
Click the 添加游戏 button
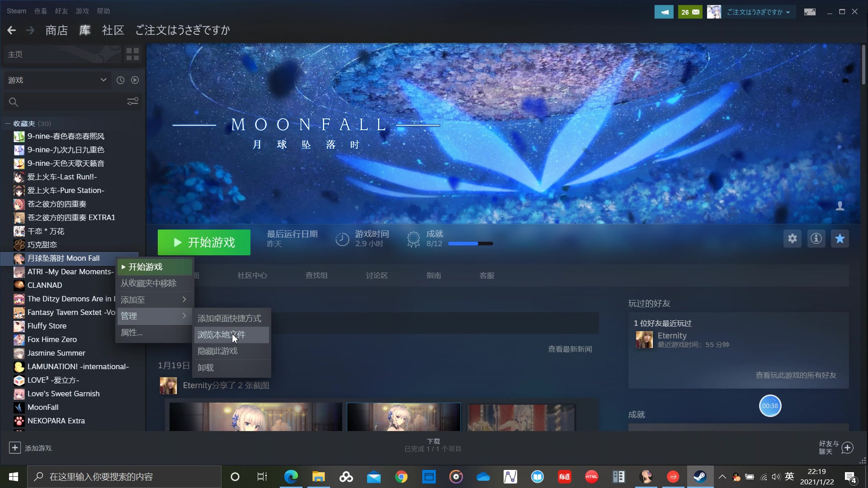pos(30,448)
